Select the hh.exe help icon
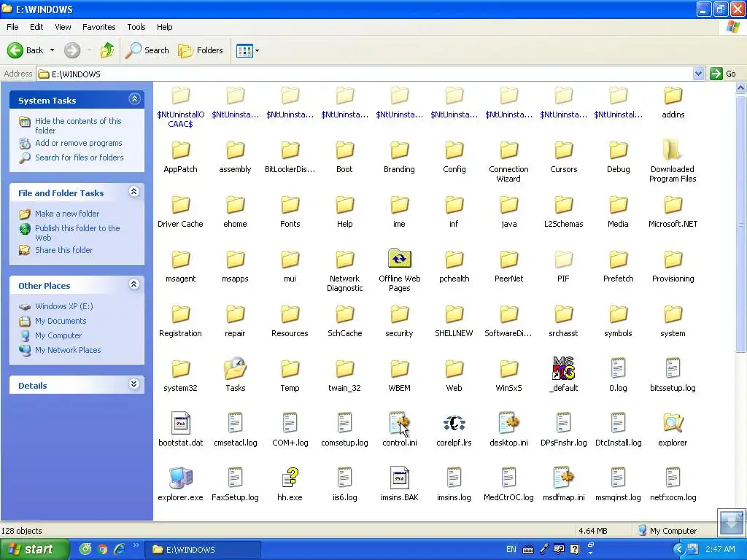Screen dimensions: 747x560 coord(290,478)
